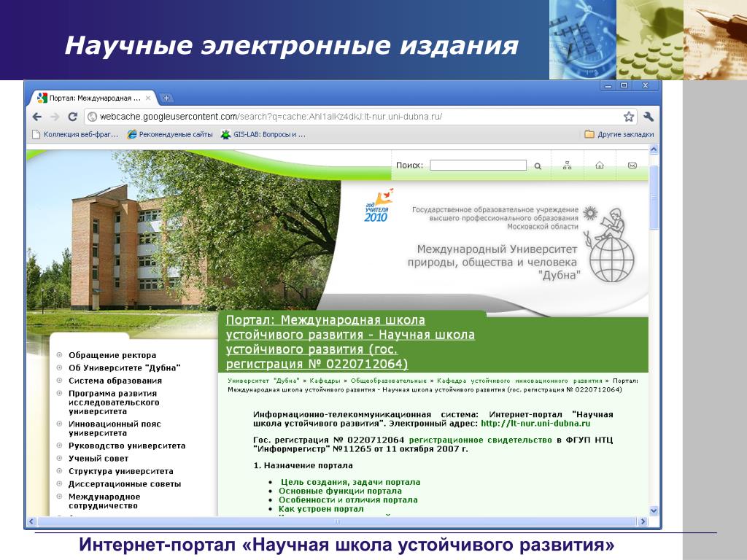This screenshot has height=560, width=747.
Task: Open Об Университете "Дубна" menu item
Action: pos(124,368)
